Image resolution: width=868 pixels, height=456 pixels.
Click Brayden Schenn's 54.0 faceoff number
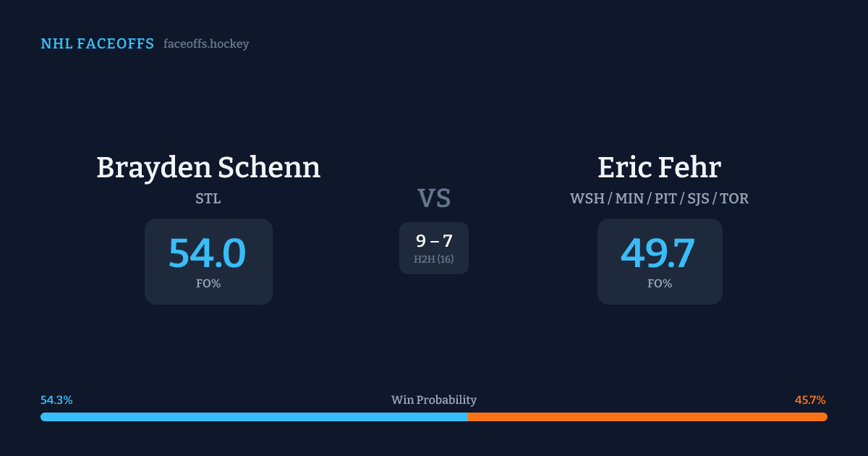coord(208,253)
